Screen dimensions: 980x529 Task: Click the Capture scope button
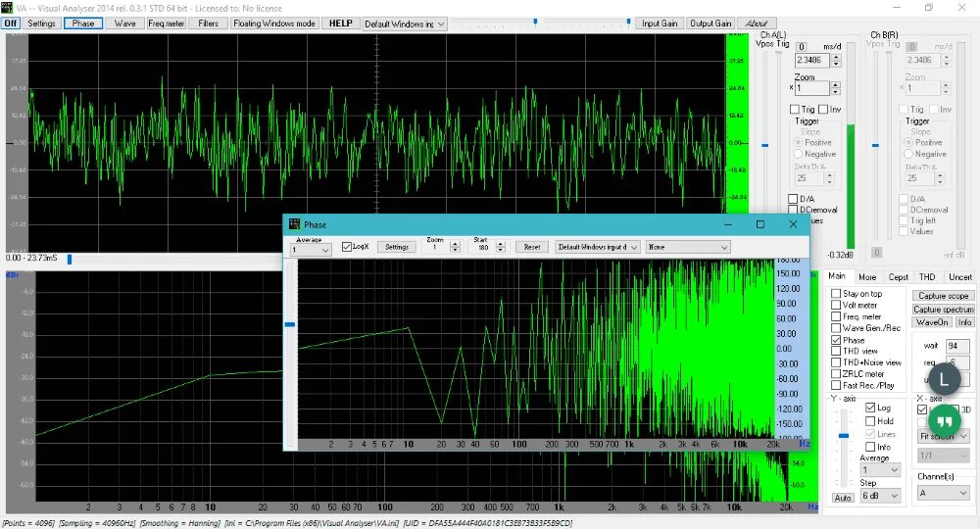pos(943,296)
